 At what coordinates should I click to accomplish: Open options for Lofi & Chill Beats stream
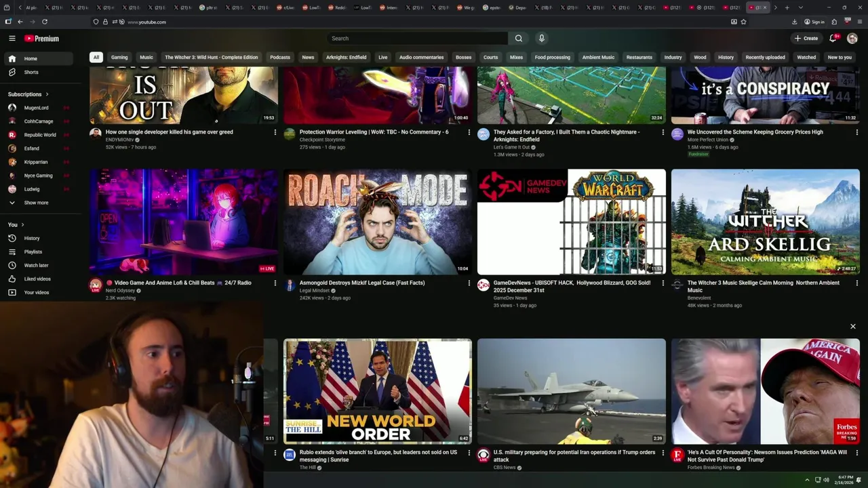click(275, 283)
